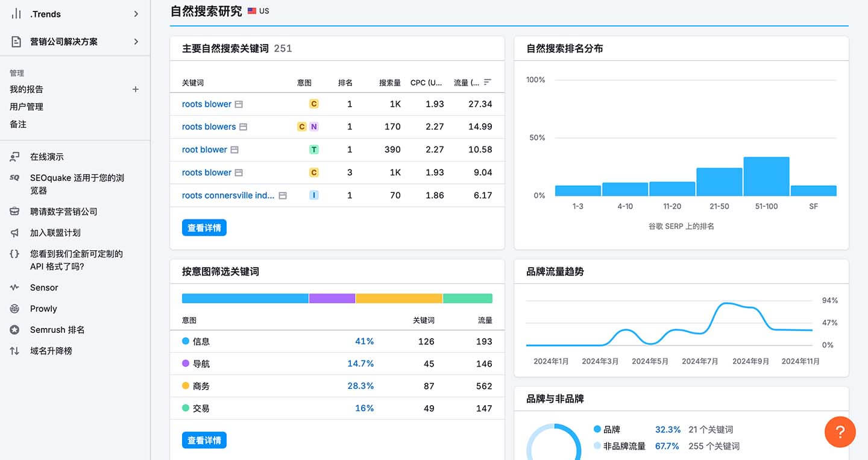The image size is (868, 460).
Task: Click the brand traffic trend line chart
Action: pos(669,324)
